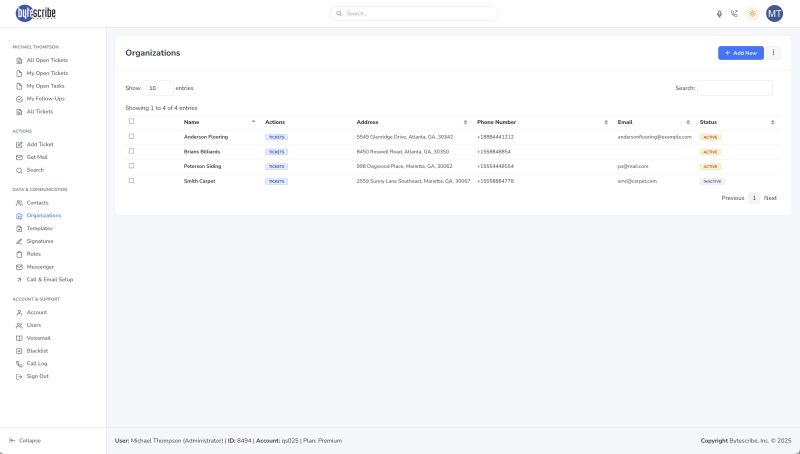Click the Voicemail sidebar icon

point(18,338)
